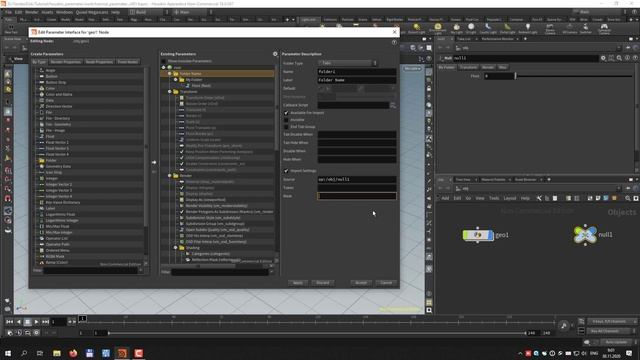Select the Color type in Create Parameters
This screenshot has height=360, width=640.
51,88
